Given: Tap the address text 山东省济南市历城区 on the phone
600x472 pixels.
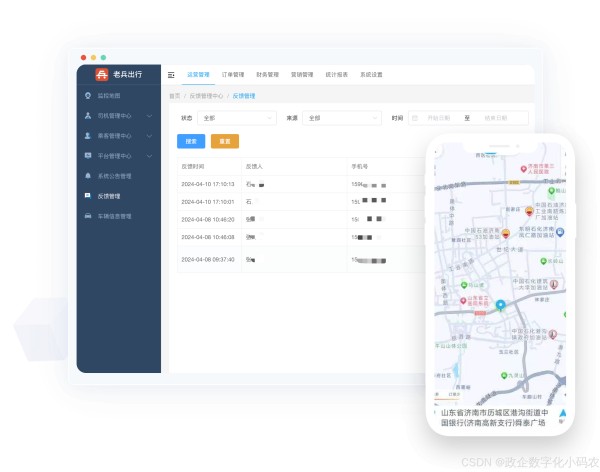Looking at the screenshot, I should tap(478, 413).
